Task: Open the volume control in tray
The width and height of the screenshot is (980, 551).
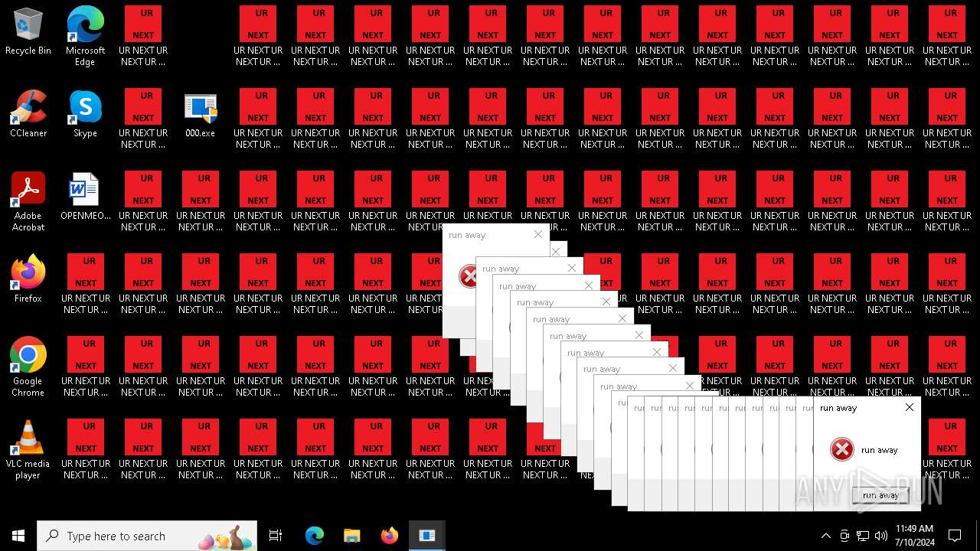Action: point(881,536)
